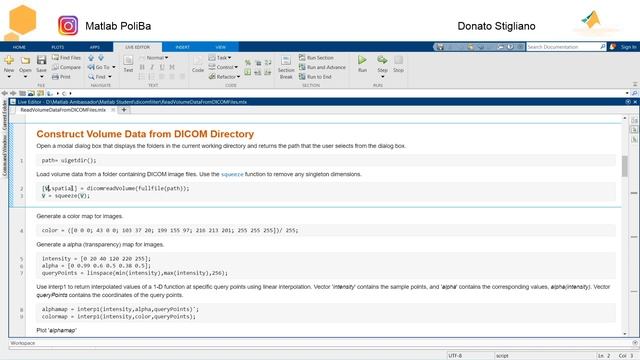Click the Stop button
Viewport: 640px width, 360px height.
(x=398, y=63)
